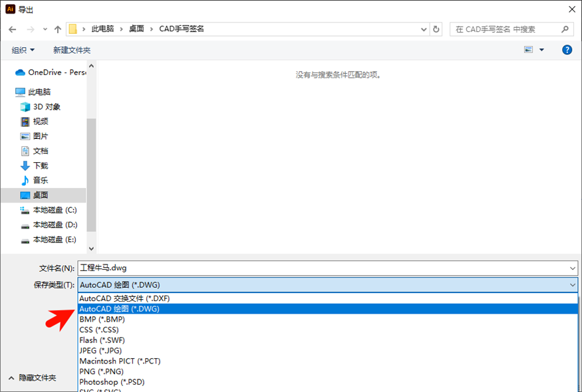The height and width of the screenshot is (392, 582).
Task: Choose BMP (*.BMP) format
Action: click(328, 319)
